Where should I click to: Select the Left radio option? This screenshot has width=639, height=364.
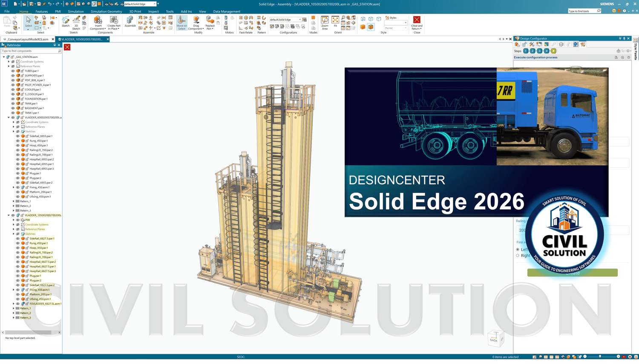coord(518,249)
